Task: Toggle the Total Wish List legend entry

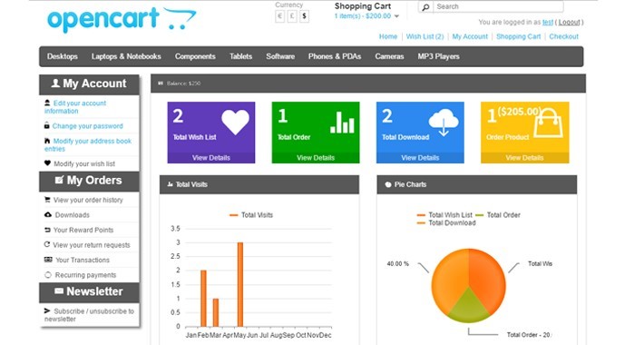Action: pyautogui.click(x=444, y=215)
